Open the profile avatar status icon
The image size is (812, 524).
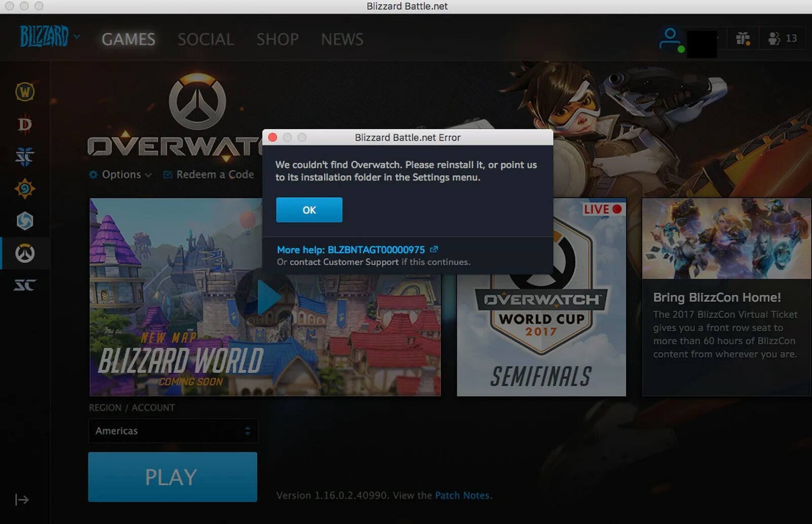click(671, 40)
